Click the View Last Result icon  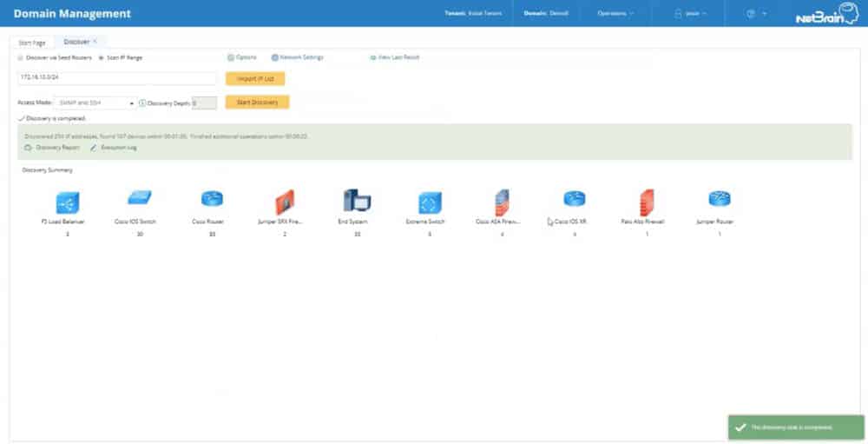pyautogui.click(x=373, y=57)
